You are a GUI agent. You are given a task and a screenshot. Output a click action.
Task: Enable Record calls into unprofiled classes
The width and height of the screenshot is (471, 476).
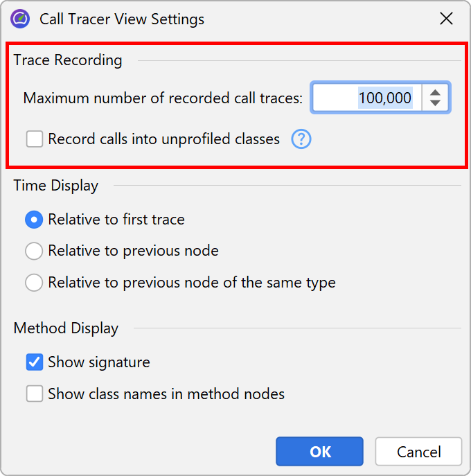tap(35, 139)
